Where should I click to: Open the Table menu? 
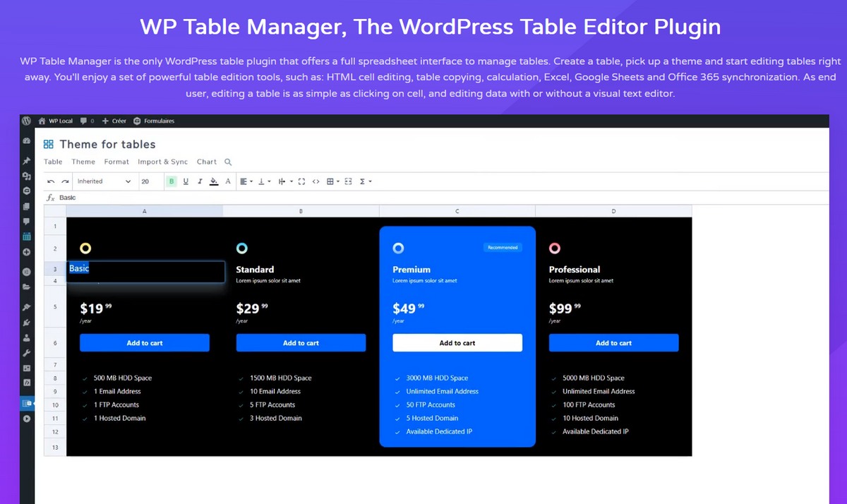[53, 162]
